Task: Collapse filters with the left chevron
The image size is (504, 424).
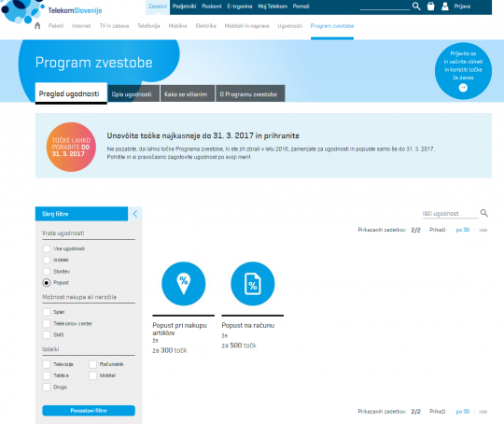Action: [x=135, y=214]
